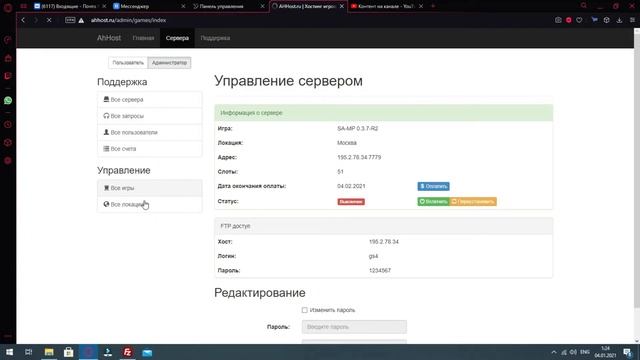The width and height of the screenshot is (640, 360).
Task: Open WhatsApp in the Opera sidebar
Action: click(8, 100)
